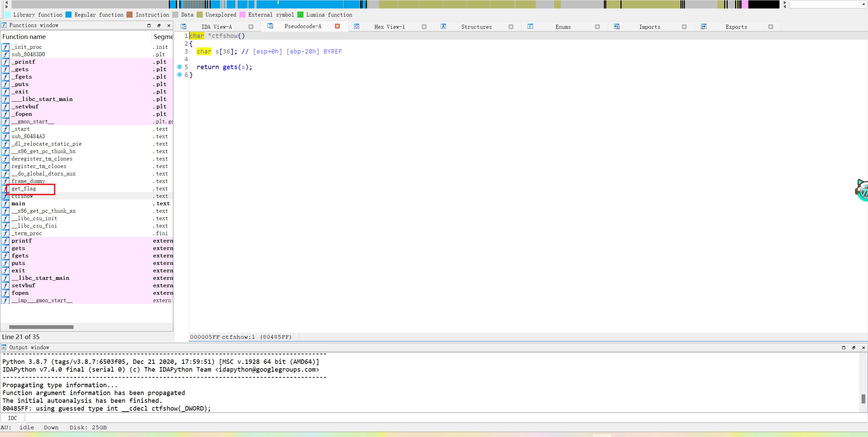Toggle breakpoint dot on line 5
The width and height of the screenshot is (868, 437).
tap(180, 67)
